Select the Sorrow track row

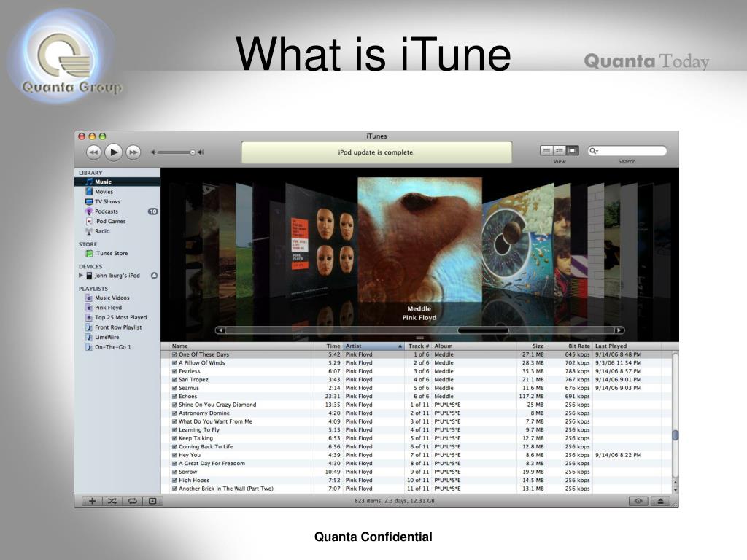[417, 472]
